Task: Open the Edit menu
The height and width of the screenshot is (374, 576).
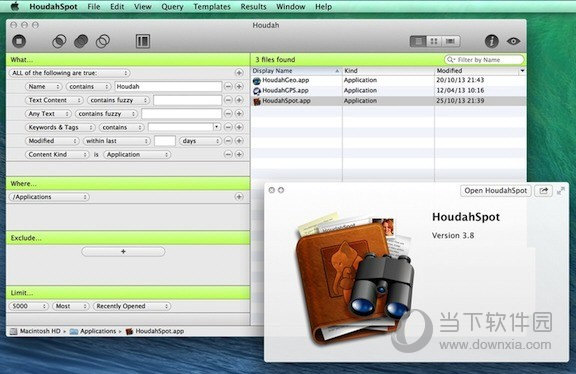Action: pyautogui.click(x=117, y=7)
